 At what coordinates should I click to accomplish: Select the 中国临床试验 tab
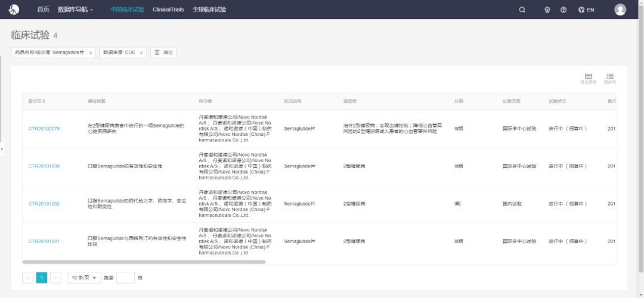coord(128,10)
